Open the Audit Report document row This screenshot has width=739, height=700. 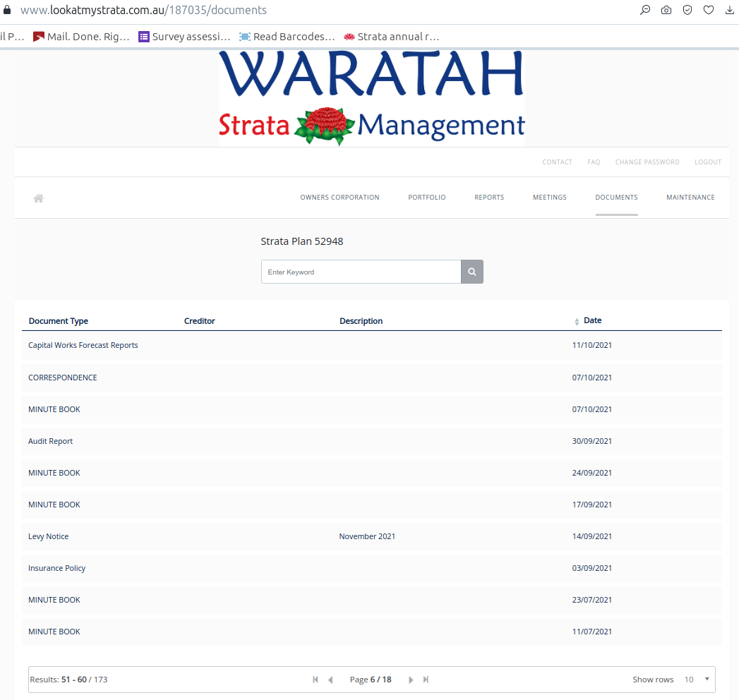pyautogui.click(x=372, y=442)
